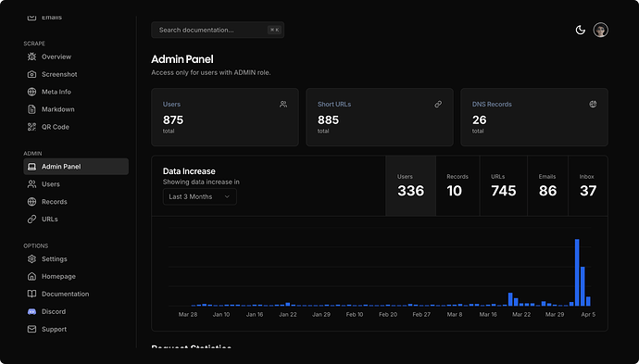Open the Homepage sidebar link
The height and width of the screenshot is (364, 639).
pyautogui.click(x=76, y=276)
